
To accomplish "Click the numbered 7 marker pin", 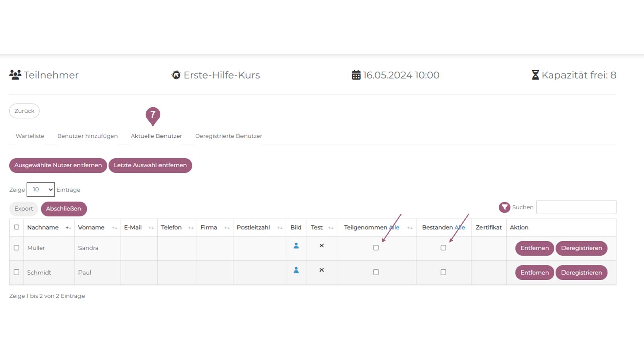I will [x=153, y=115].
